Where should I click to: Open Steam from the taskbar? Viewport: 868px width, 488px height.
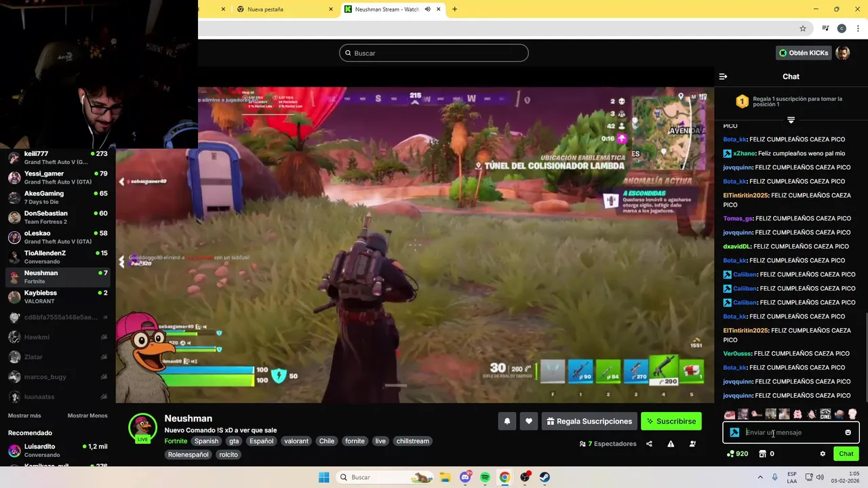pyautogui.click(x=545, y=477)
